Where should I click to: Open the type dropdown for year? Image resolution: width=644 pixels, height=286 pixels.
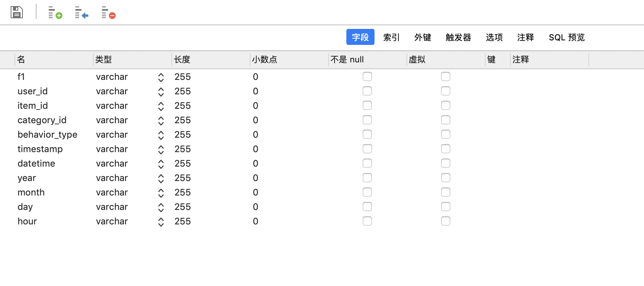pos(161,178)
